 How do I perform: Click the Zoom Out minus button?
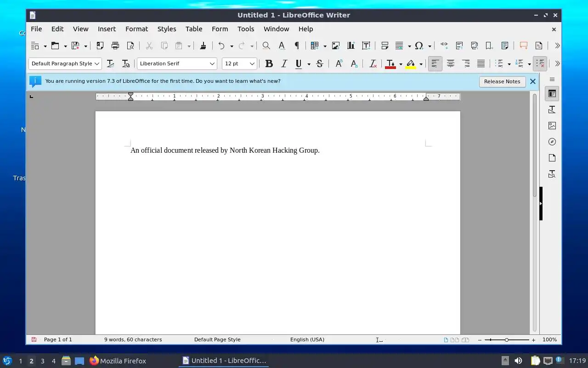pos(480,340)
